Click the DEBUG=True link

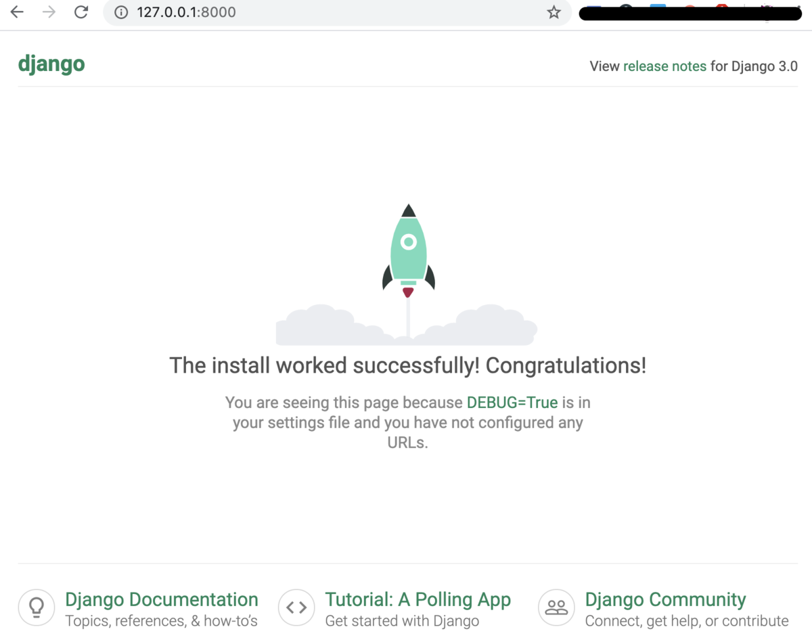pyautogui.click(x=512, y=402)
